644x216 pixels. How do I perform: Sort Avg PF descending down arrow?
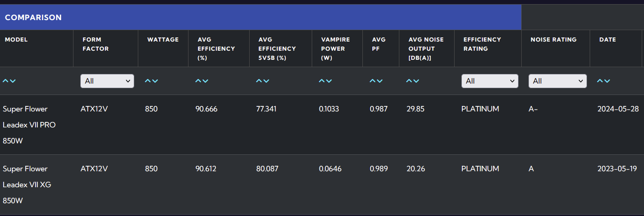click(x=380, y=81)
